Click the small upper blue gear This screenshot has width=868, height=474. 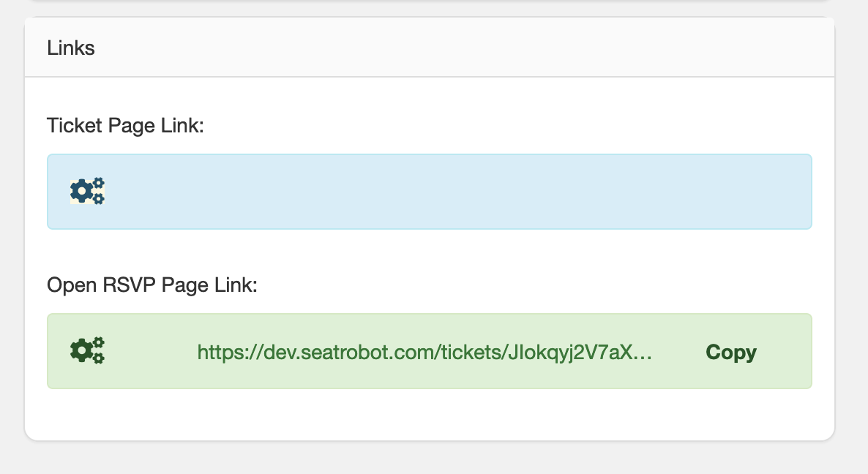(99, 183)
